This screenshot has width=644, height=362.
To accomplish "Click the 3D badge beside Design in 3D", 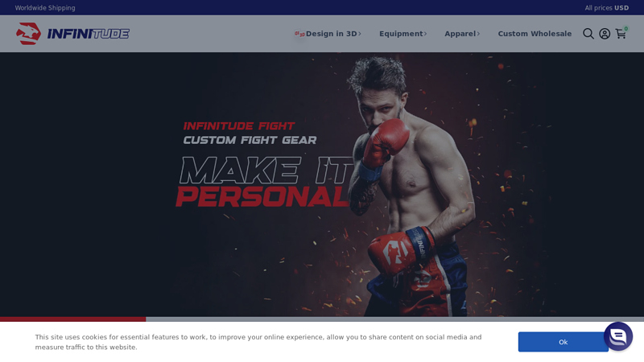I will tap(299, 34).
